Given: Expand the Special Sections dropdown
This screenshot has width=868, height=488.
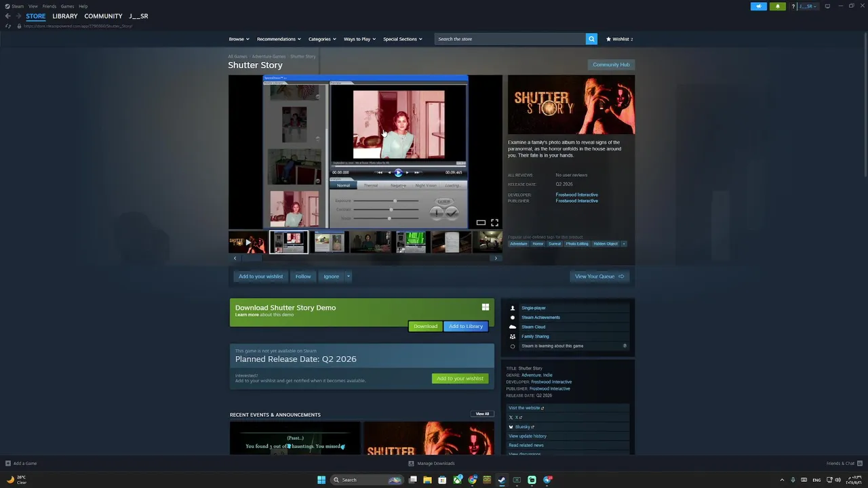Looking at the screenshot, I should 402,39.
